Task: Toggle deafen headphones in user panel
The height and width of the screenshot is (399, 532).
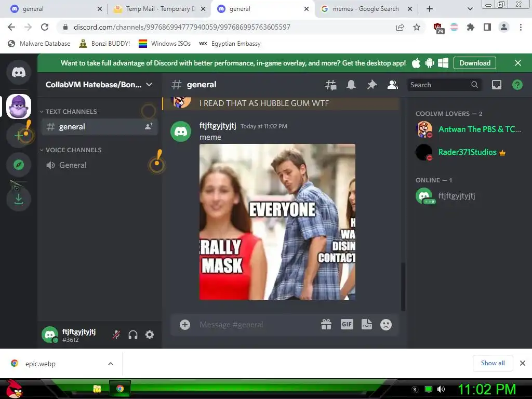Action: [133, 335]
